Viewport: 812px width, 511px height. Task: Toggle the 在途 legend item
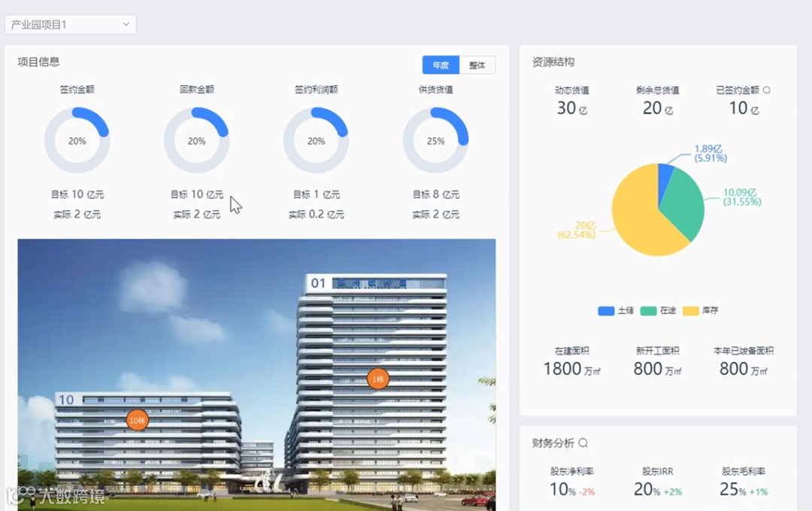[658, 310]
